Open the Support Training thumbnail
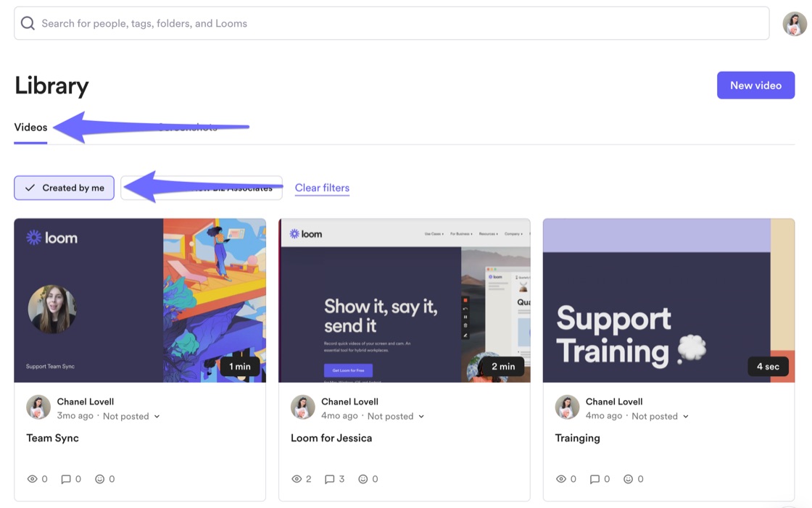This screenshot has height=508, width=812. tap(668, 300)
